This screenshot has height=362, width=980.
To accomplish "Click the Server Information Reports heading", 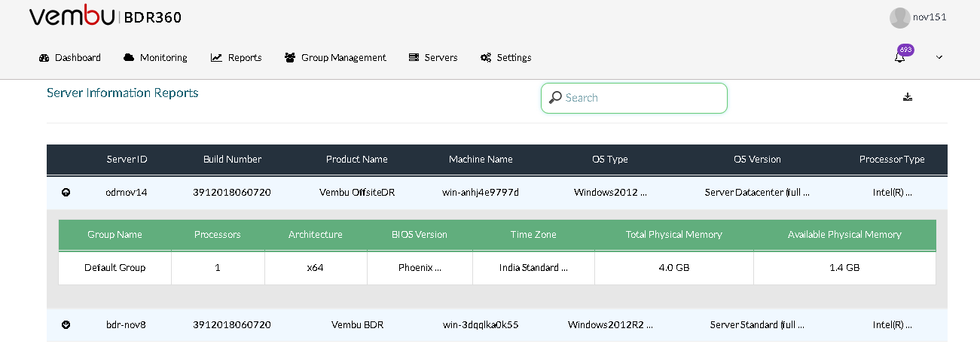I will [x=123, y=93].
